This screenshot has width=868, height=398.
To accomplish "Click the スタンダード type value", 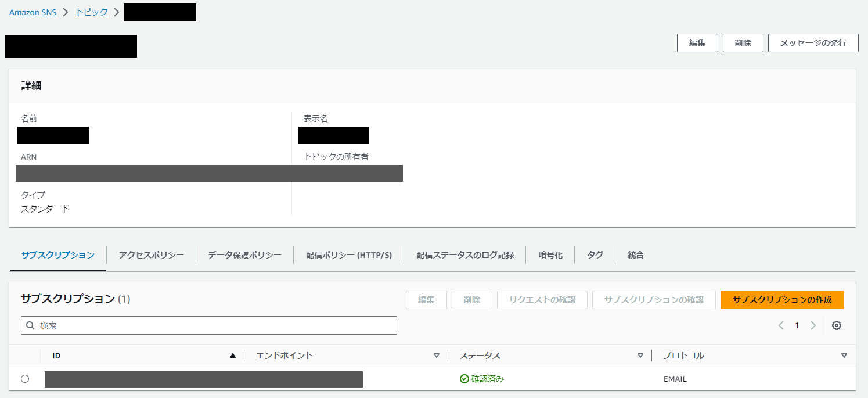I will (45, 209).
